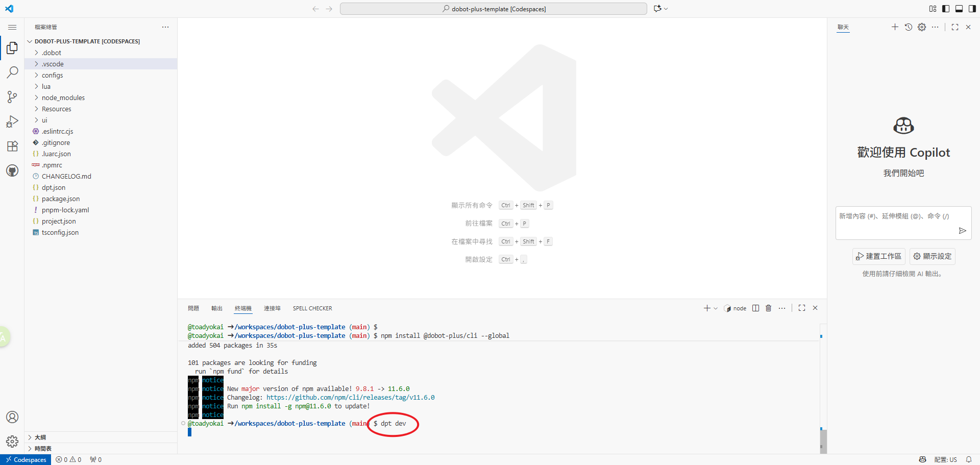Screen dimensions: 980x465
Task: Kill terminal with the trash icon
Action: coord(769,308)
